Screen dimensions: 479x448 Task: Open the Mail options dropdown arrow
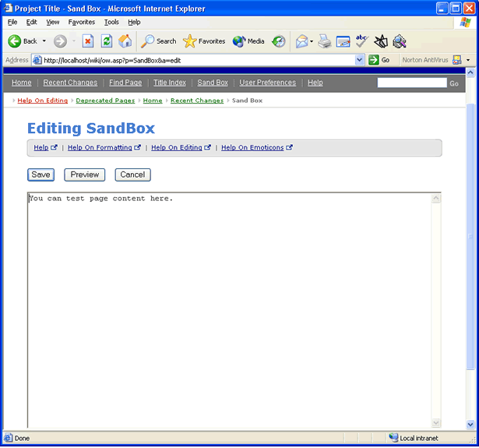312,41
